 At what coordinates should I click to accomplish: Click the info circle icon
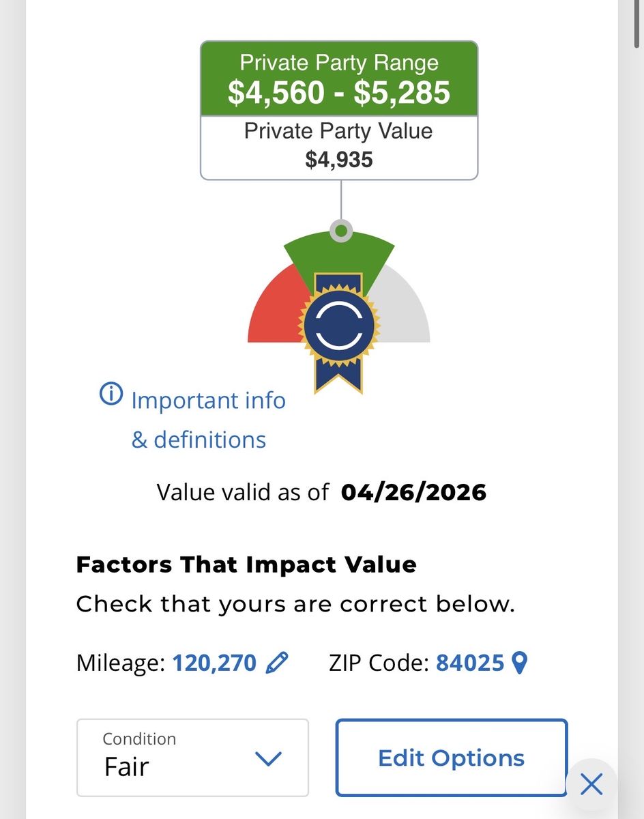[111, 394]
